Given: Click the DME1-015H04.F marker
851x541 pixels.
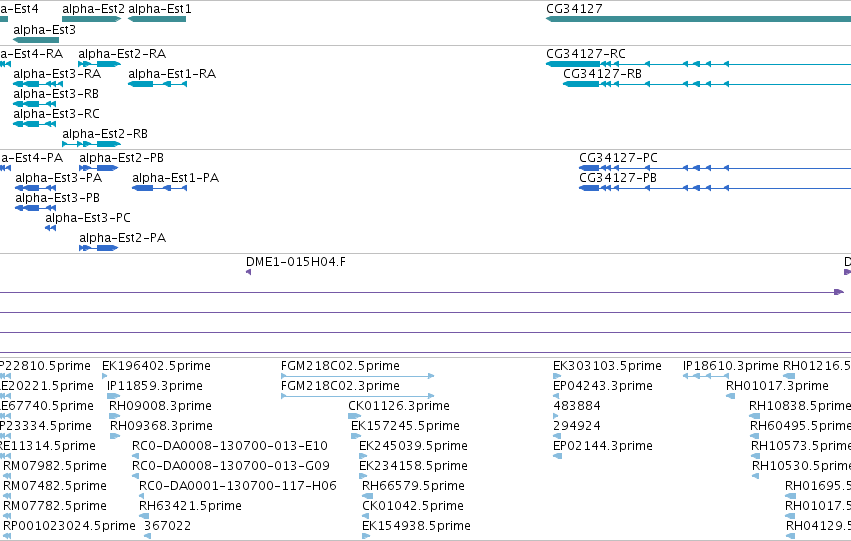Looking at the screenshot, I should tap(249, 272).
